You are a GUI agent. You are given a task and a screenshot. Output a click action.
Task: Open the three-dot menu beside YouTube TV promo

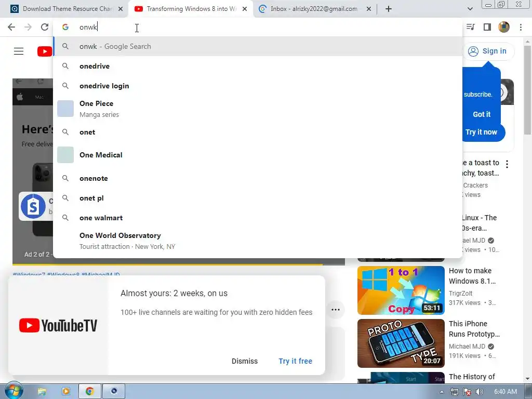tap(336, 310)
